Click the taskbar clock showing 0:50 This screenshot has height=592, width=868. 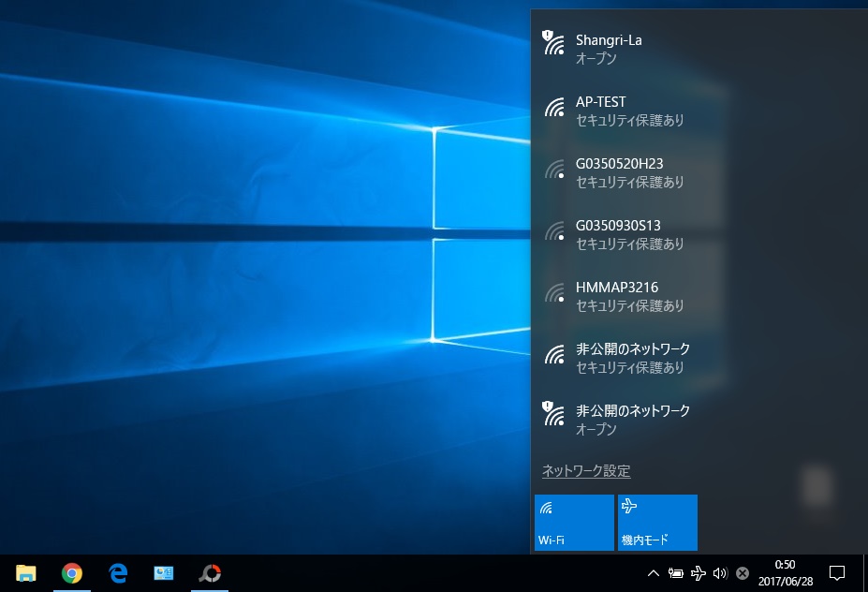pyautogui.click(x=785, y=573)
